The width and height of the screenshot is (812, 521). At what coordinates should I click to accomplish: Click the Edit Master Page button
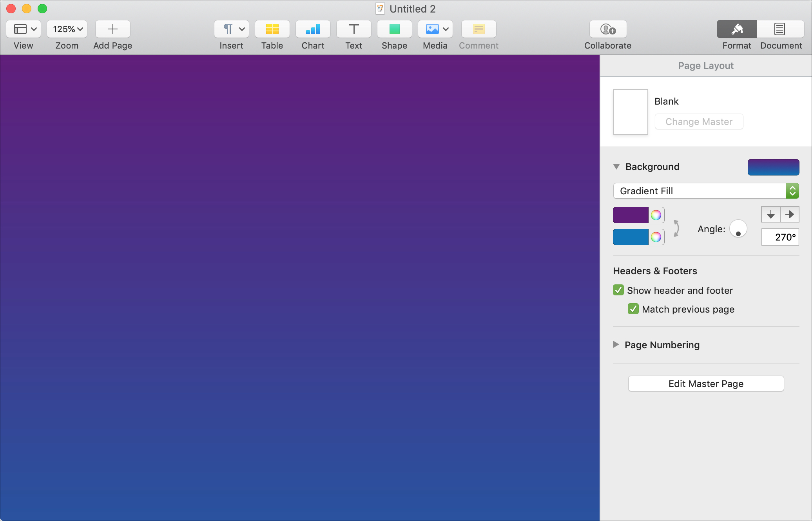tap(705, 383)
